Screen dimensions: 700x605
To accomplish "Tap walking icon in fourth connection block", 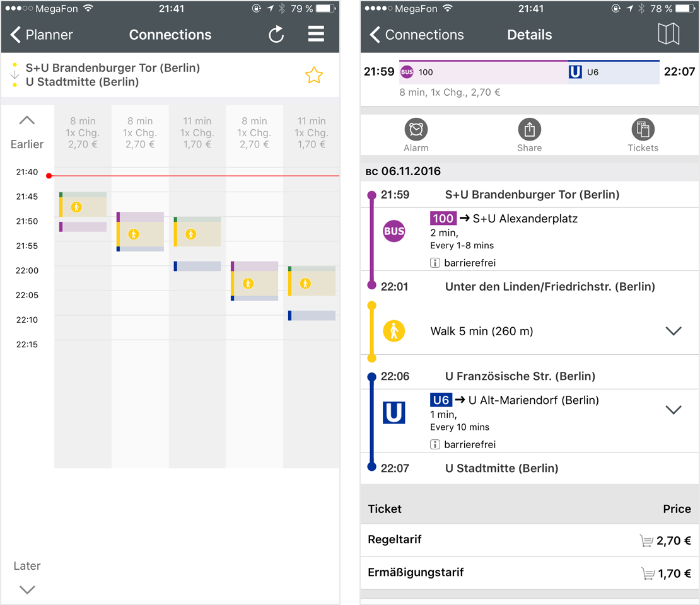I will point(248,284).
